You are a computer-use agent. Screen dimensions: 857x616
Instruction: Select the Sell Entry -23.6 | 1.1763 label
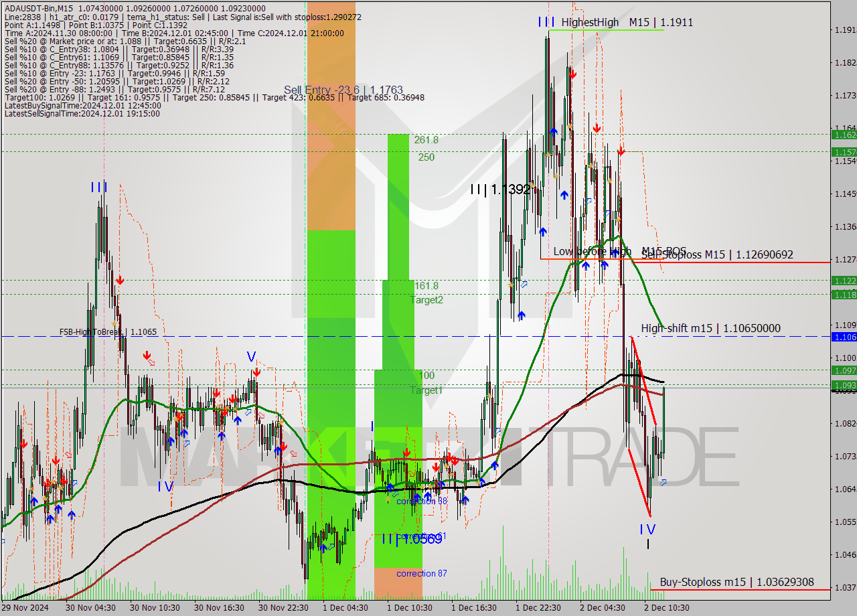[x=343, y=90]
